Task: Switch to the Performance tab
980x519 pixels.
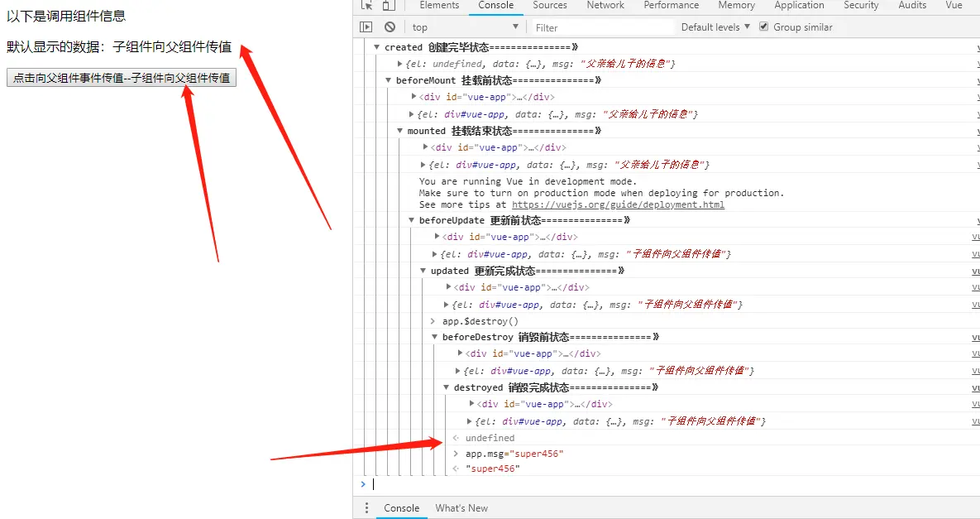Action: click(x=672, y=5)
